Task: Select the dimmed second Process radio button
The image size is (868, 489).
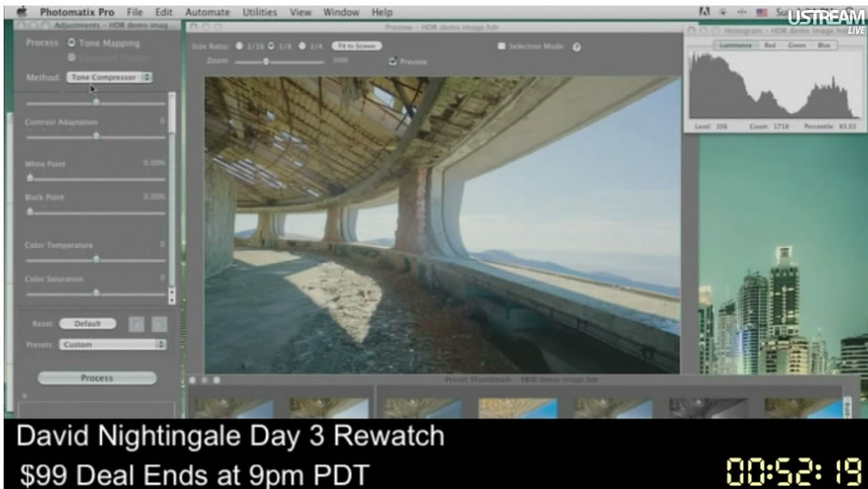Action: (71, 57)
